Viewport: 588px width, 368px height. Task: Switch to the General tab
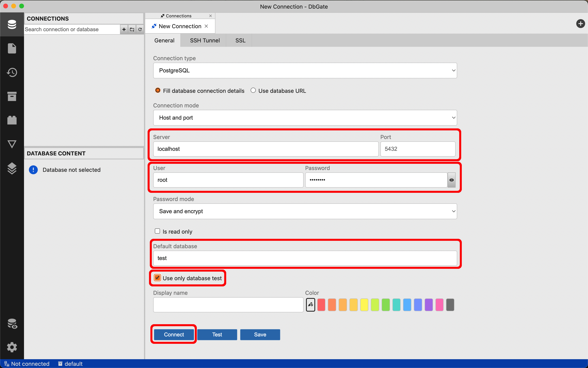[x=164, y=40]
